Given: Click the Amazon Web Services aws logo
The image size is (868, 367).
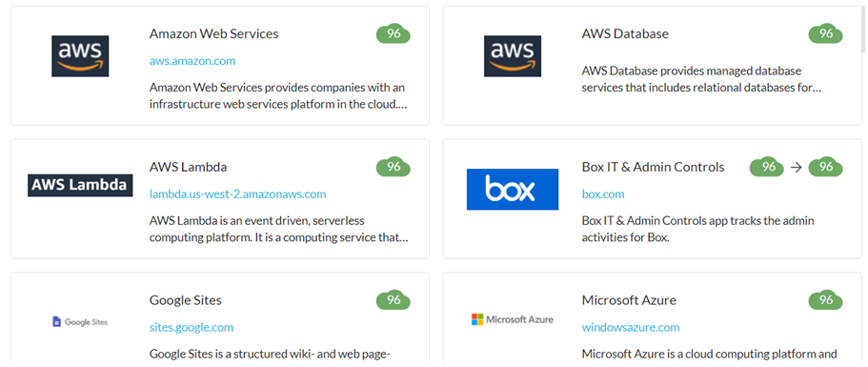Looking at the screenshot, I should tap(80, 56).
